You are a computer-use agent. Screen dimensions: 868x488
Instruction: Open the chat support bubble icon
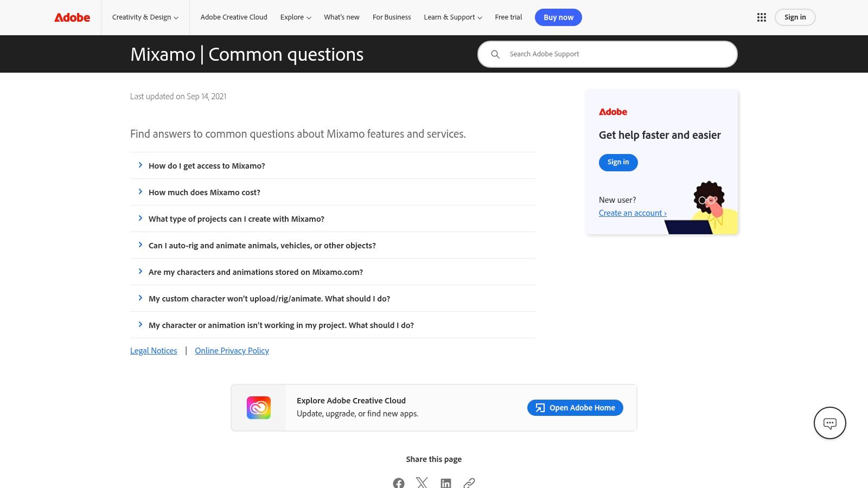(x=829, y=423)
